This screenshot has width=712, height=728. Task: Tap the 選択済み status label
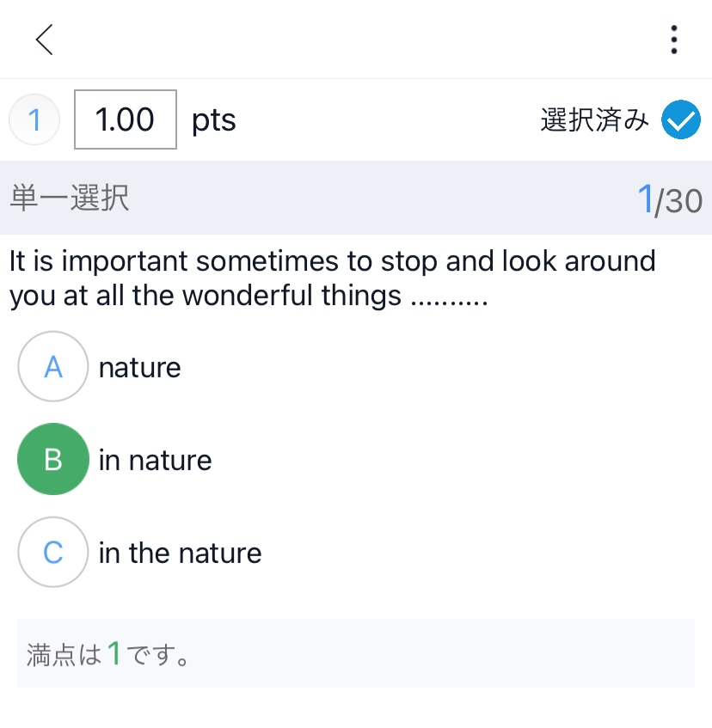tap(594, 120)
